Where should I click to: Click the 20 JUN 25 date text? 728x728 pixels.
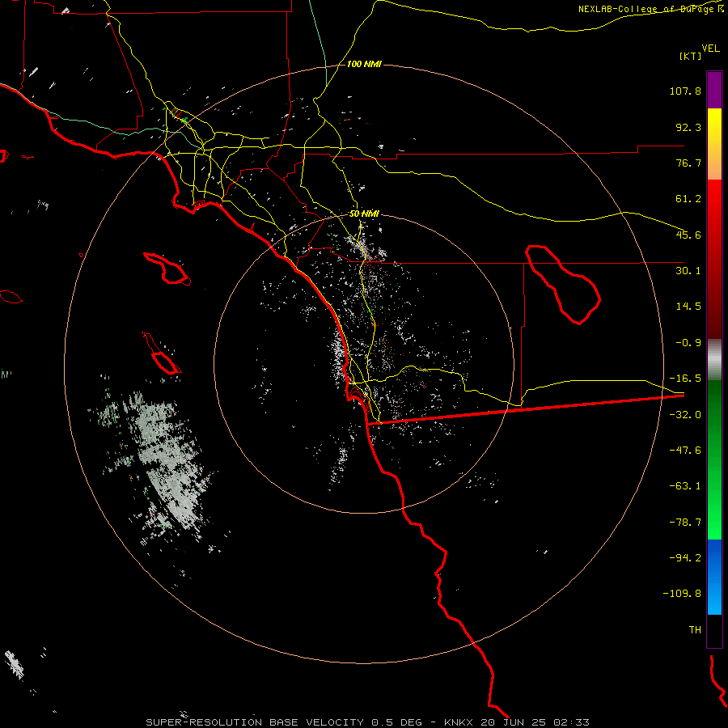pos(514,722)
